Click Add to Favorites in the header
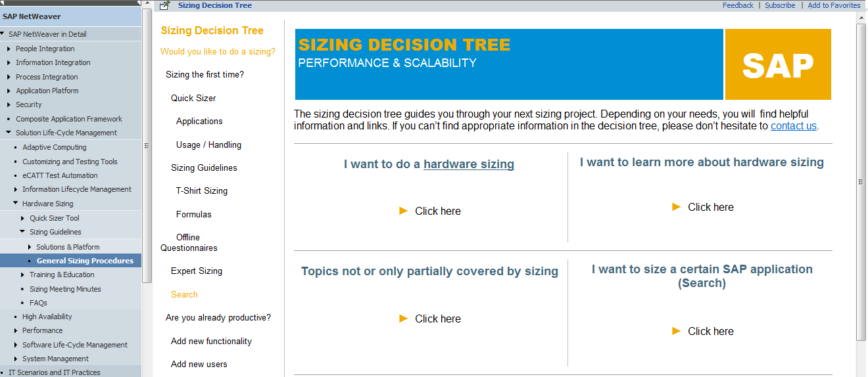 pos(834,5)
